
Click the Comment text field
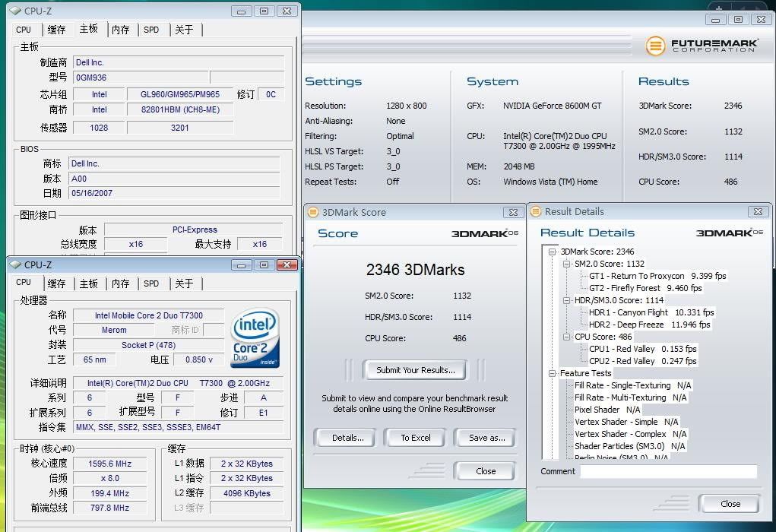668,472
